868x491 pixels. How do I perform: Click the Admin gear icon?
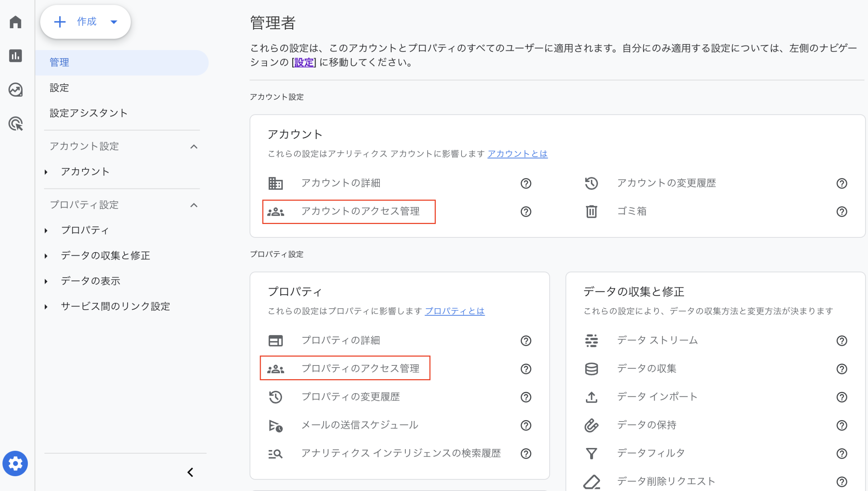[x=15, y=464]
